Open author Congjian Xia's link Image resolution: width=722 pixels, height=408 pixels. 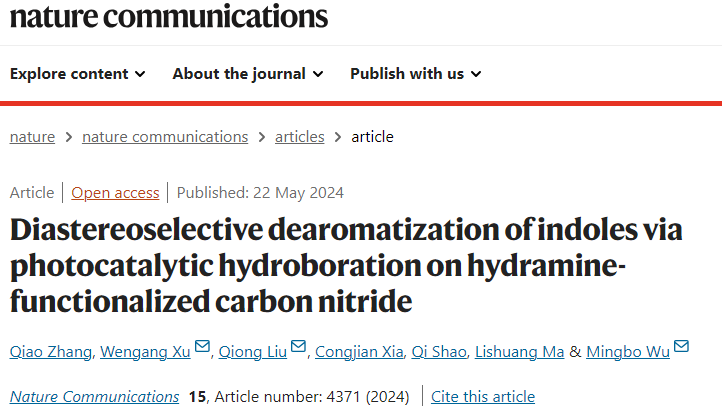tap(359, 352)
